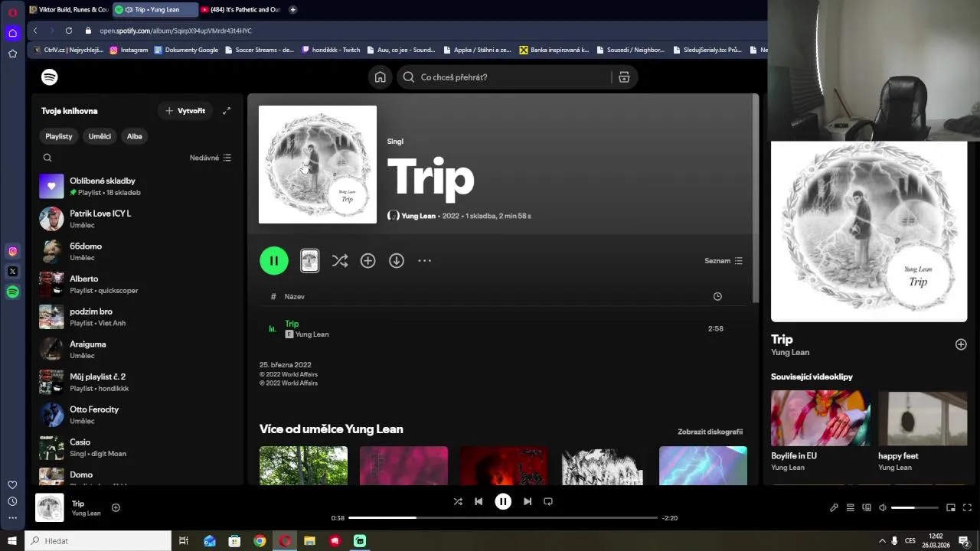
Task: Open the three-dots more options for Trip
Action: [425, 261]
